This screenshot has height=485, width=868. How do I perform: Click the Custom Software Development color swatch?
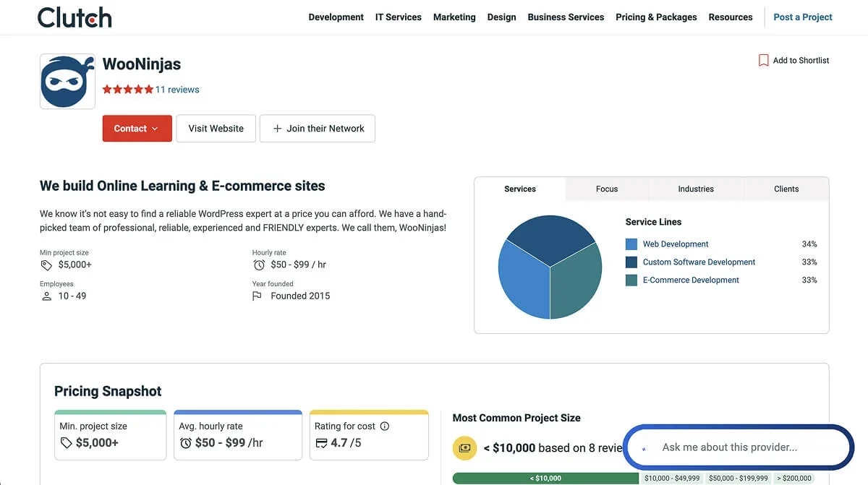631,262
